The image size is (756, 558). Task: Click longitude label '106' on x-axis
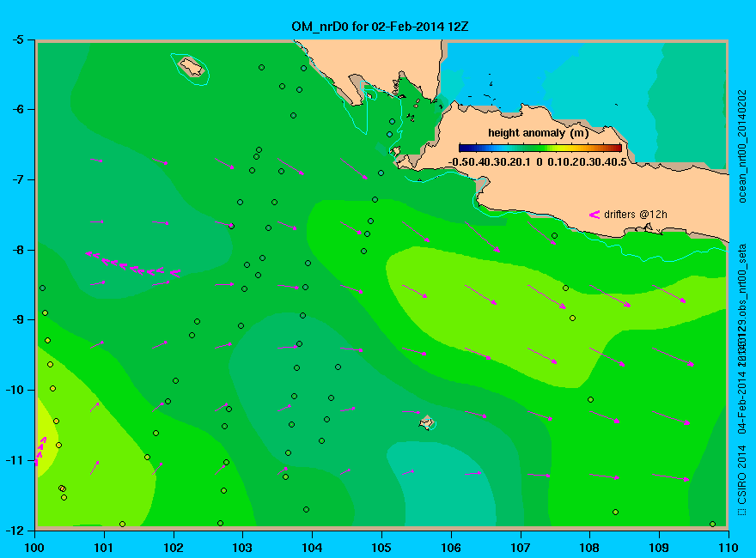click(x=451, y=548)
